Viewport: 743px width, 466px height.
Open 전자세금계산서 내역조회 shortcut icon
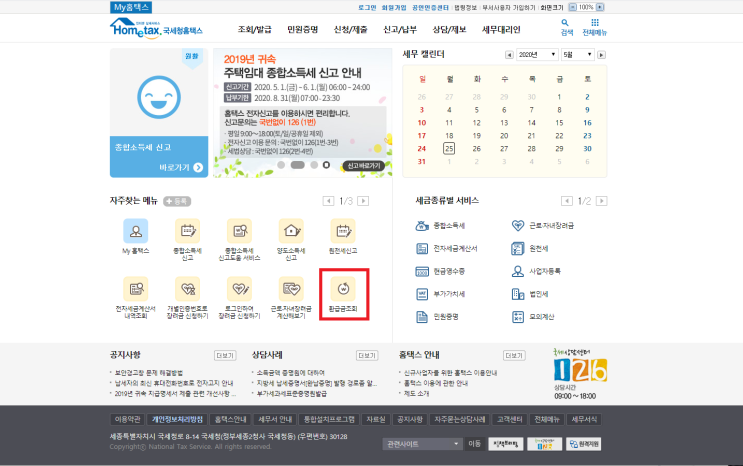click(136, 289)
